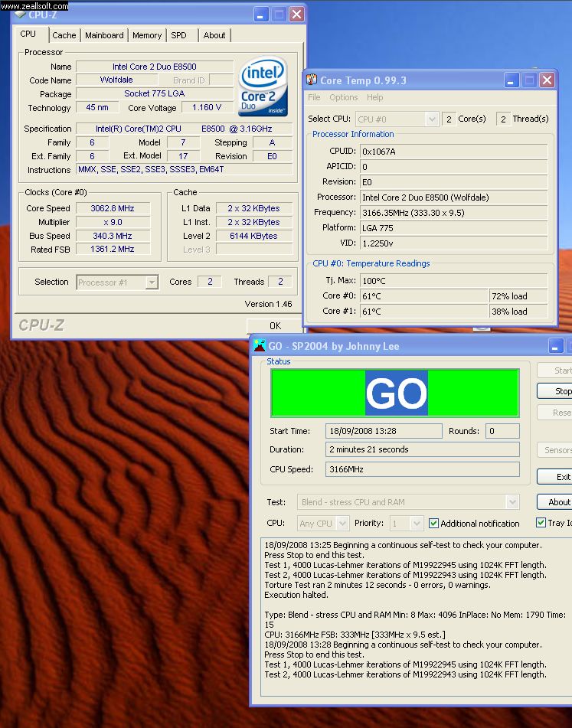This screenshot has height=728, width=572.
Task: Click the Core Temp thermometer title icon
Action: click(312, 80)
